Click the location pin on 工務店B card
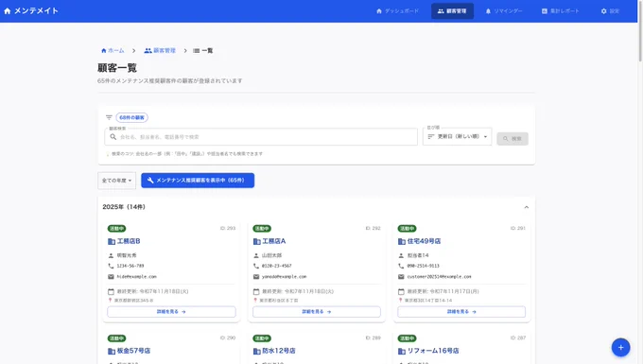The image size is (643, 364). coord(110,300)
